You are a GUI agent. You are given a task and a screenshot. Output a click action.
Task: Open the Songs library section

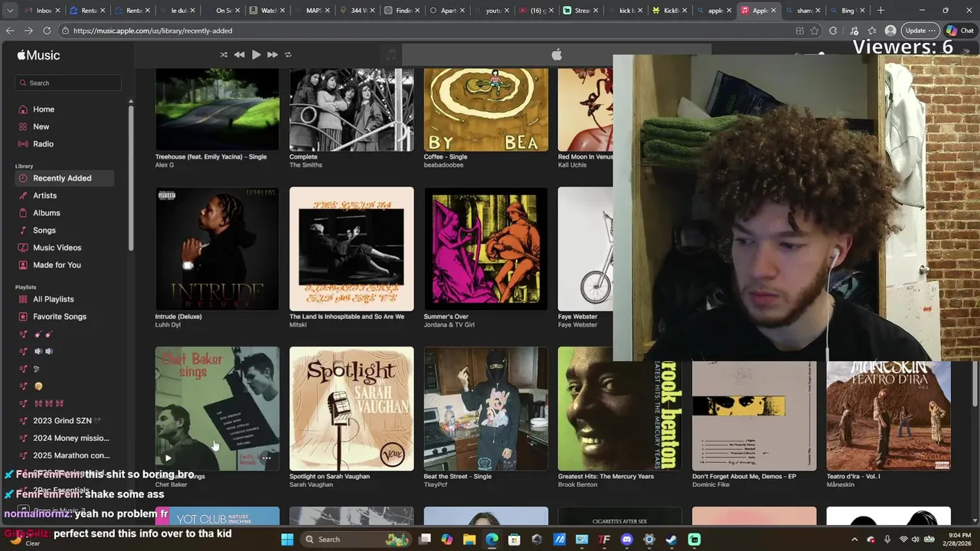tap(44, 230)
